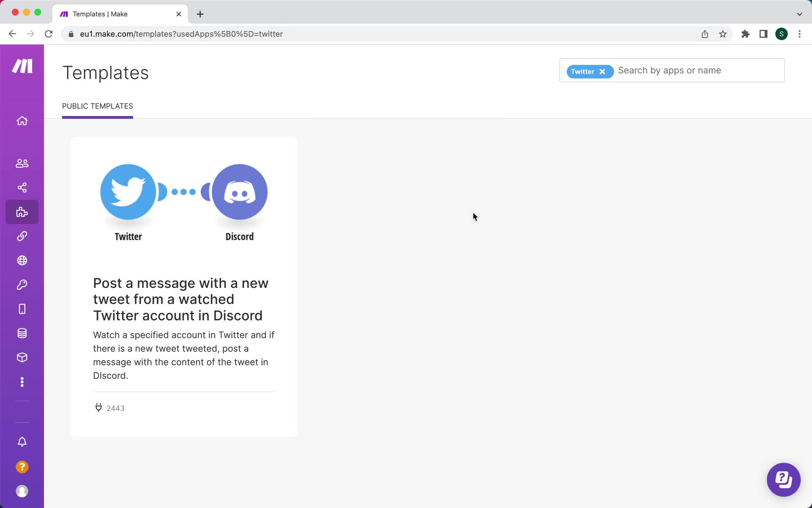
Task: Click the Make logo top-left icon
Action: pyautogui.click(x=22, y=66)
